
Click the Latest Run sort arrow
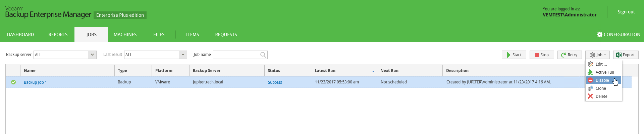(373, 70)
